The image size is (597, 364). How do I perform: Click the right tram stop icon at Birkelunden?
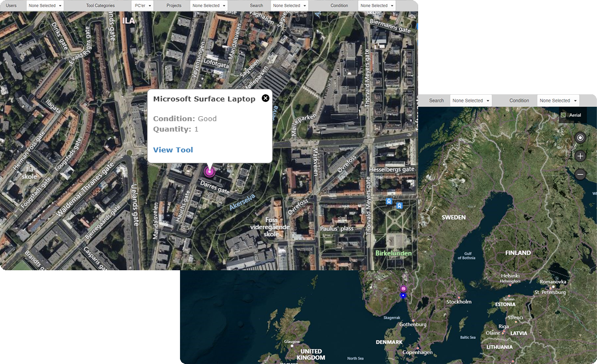click(x=399, y=206)
